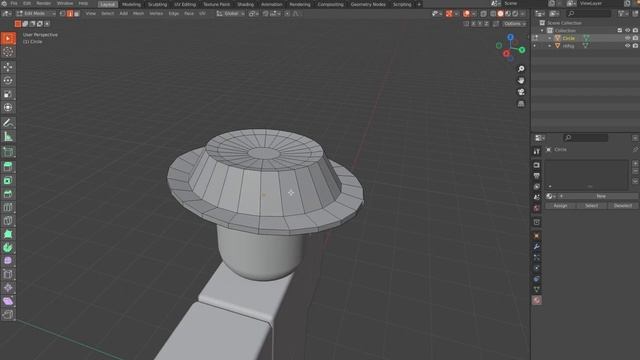Open Global transform orientation dropdown

231,13
